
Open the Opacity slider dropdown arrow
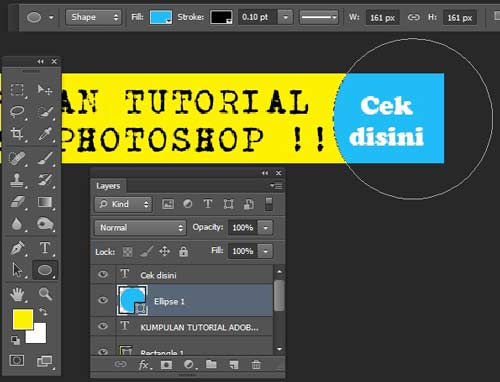click(265, 228)
